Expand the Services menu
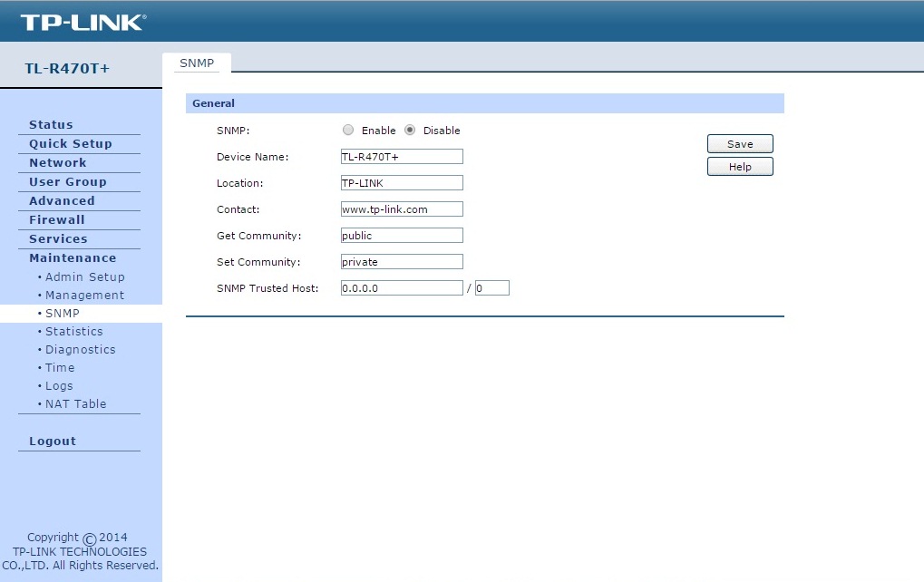This screenshot has width=924, height=582. (x=58, y=238)
